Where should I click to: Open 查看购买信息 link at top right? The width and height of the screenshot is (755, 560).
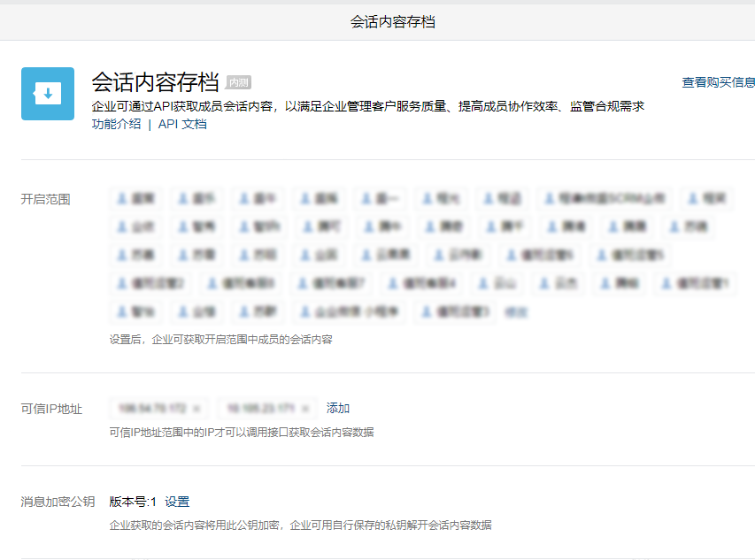718,81
